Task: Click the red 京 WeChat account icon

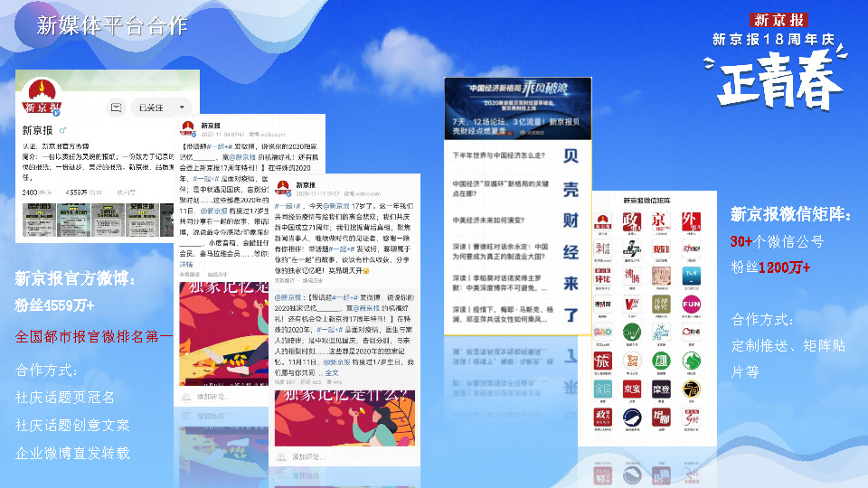Action: pyautogui.click(x=661, y=223)
